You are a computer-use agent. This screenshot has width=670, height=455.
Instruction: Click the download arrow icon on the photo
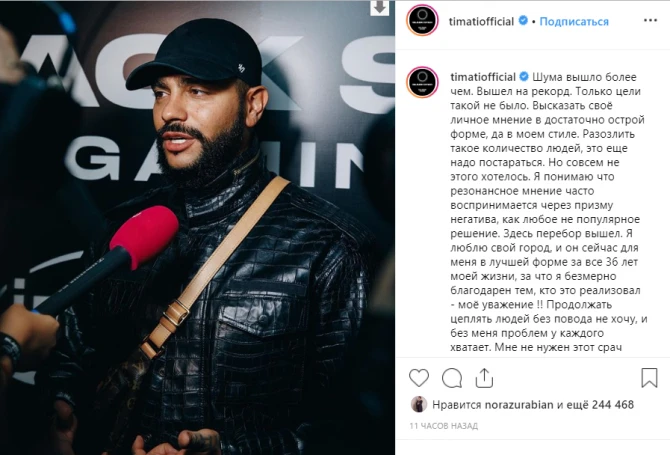tap(379, 7)
